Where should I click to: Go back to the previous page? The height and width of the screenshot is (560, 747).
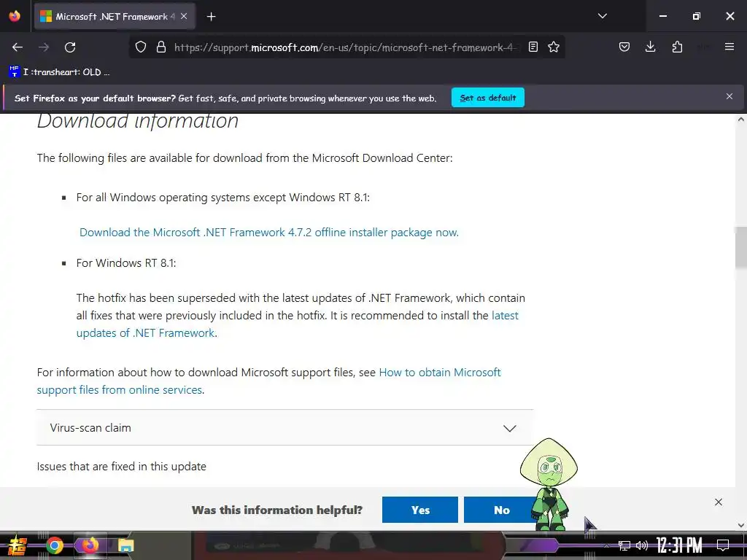(18, 47)
